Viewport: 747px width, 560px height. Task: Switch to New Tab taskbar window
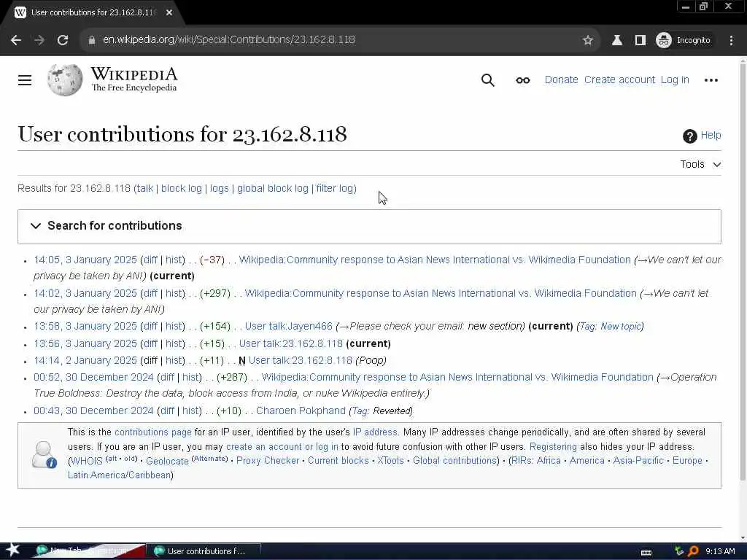pyautogui.click(x=88, y=551)
